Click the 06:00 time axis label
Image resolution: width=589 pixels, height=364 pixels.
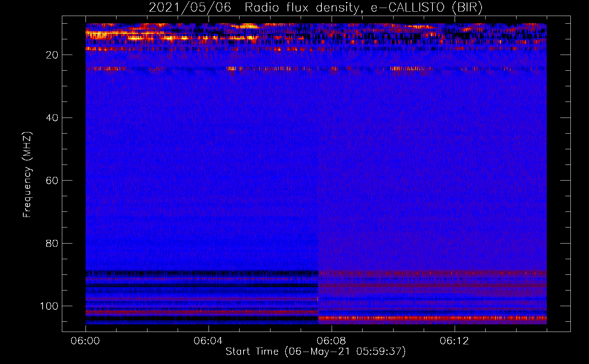(x=85, y=341)
